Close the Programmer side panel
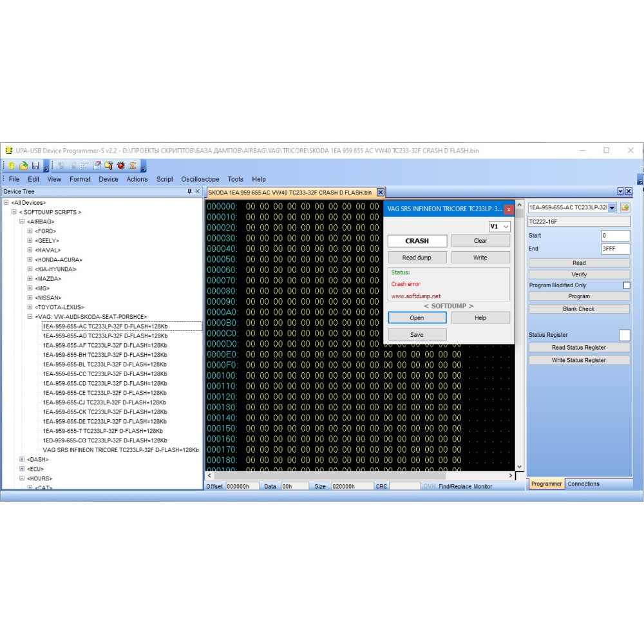 pos(629,191)
